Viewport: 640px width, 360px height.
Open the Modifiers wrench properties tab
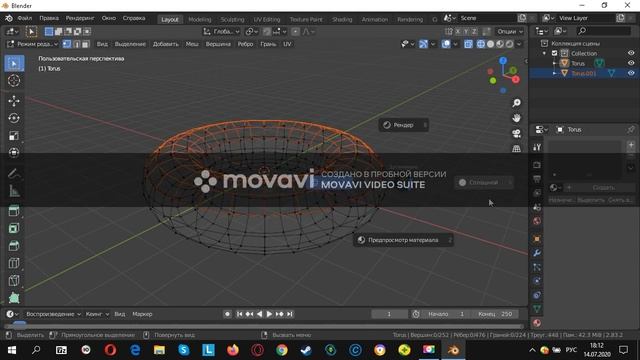pos(537,253)
